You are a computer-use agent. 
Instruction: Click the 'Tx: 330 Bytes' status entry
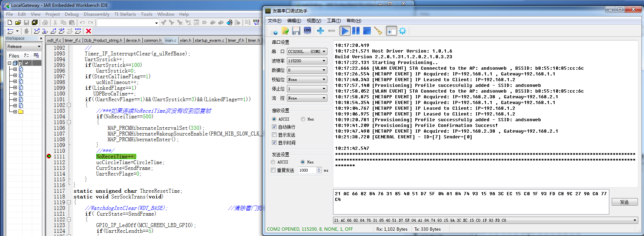tap(428, 229)
